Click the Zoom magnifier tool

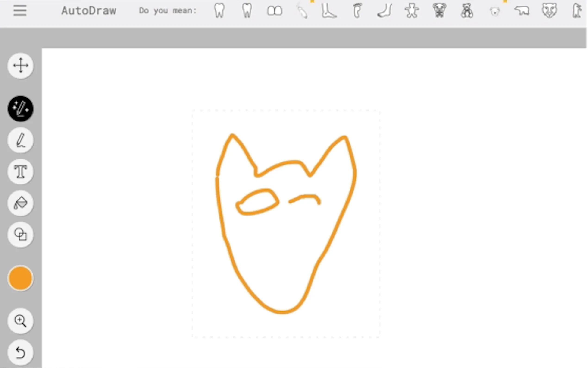tap(21, 321)
